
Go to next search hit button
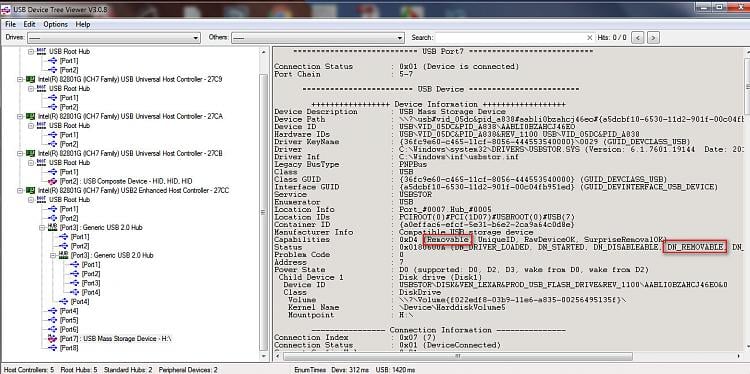pos(653,37)
